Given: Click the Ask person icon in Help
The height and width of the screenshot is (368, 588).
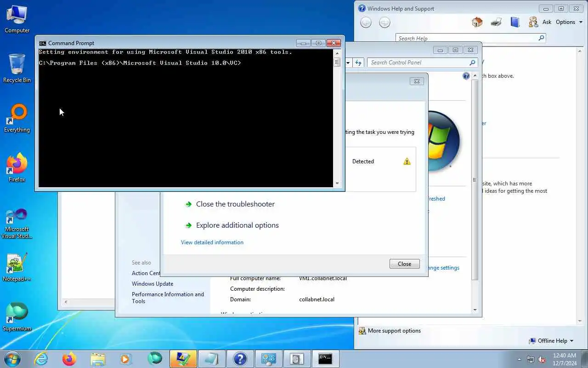Looking at the screenshot, I should click(x=533, y=22).
